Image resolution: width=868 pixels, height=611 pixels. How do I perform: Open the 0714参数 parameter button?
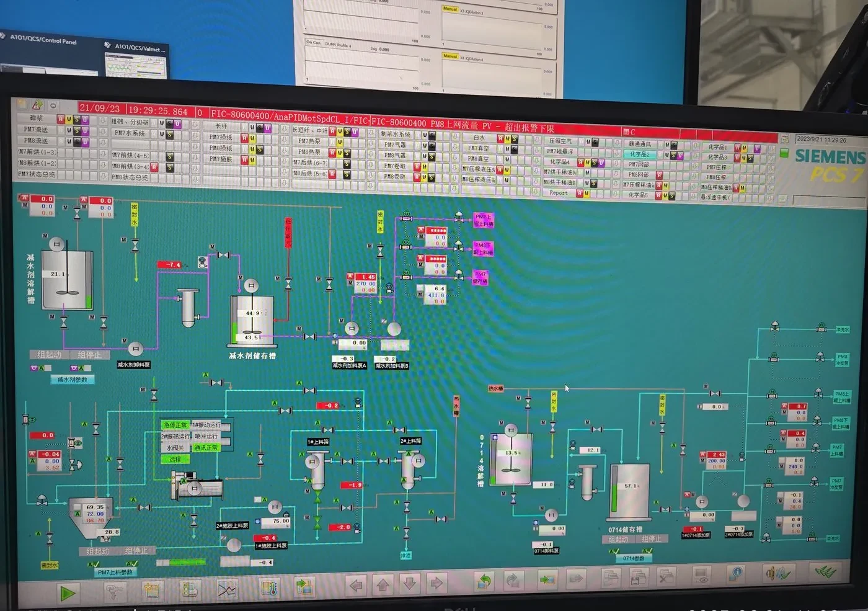pyautogui.click(x=634, y=558)
